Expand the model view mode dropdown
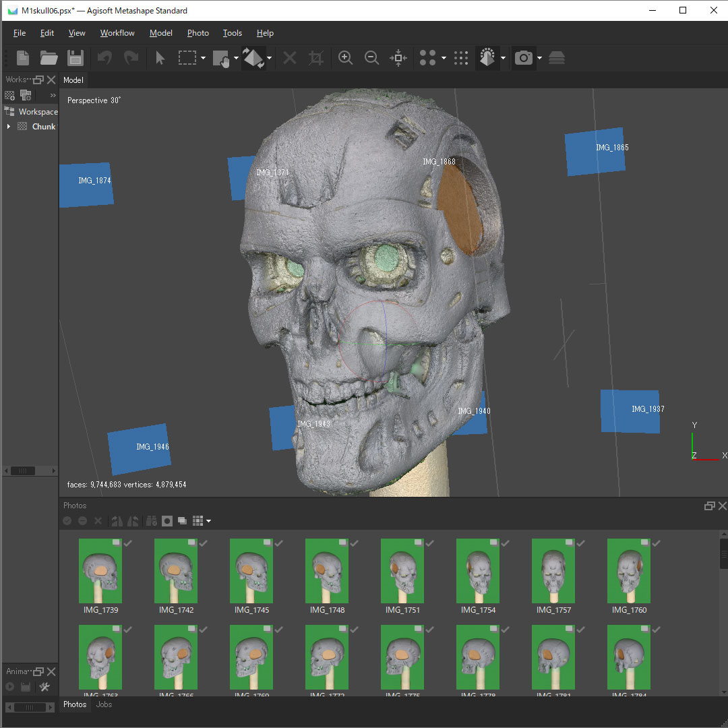This screenshot has width=728, height=728. pos(503,58)
